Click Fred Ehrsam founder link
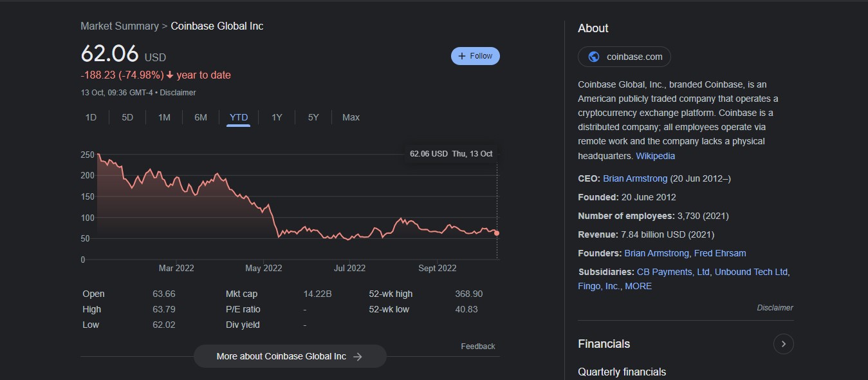 720,253
